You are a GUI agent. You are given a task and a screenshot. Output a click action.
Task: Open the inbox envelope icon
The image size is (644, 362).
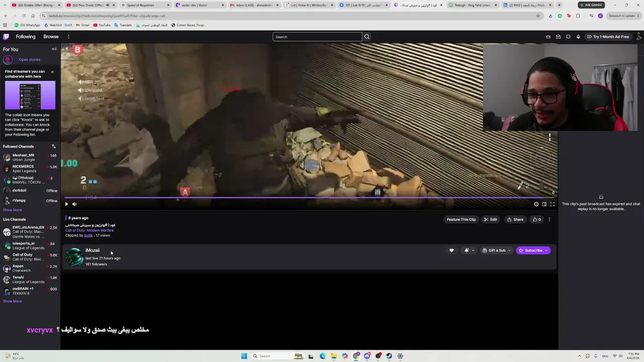(x=558, y=37)
